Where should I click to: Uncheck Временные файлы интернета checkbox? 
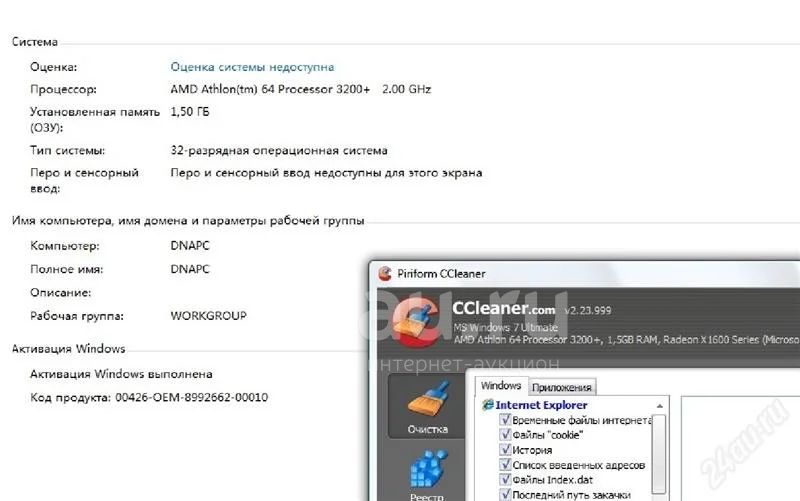(x=505, y=420)
